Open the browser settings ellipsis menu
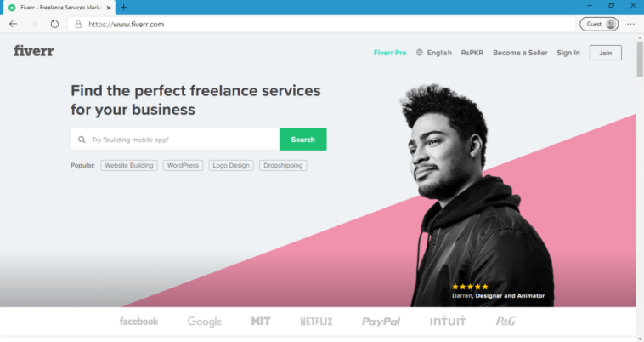This screenshot has width=644, height=342. pyautogui.click(x=631, y=25)
